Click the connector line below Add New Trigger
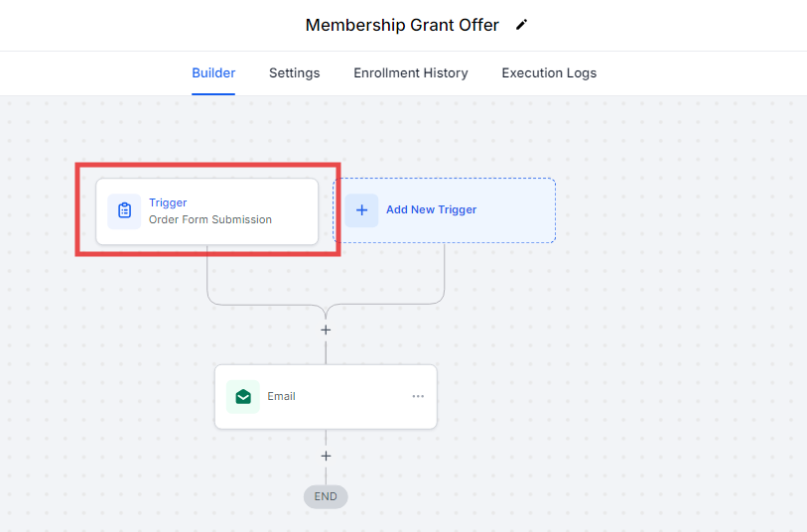The height and width of the screenshot is (532, 807). tap(444, 270)
